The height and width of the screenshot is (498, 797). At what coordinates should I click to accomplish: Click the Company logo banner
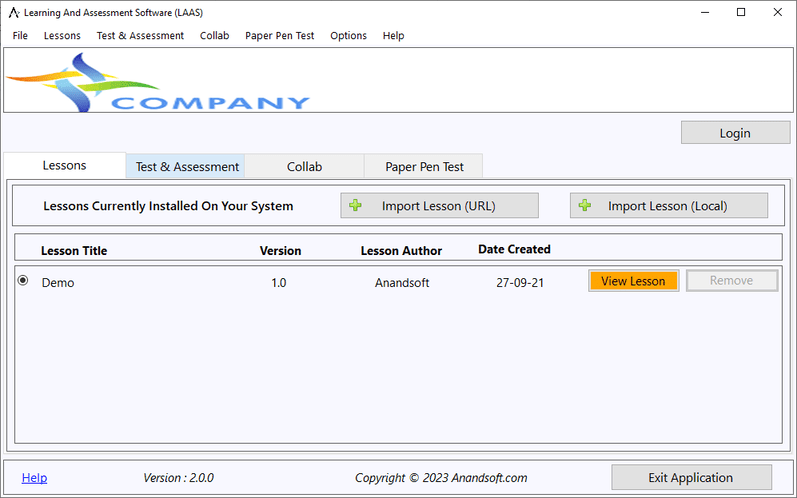pyautogui.click(x=160, y=82)
